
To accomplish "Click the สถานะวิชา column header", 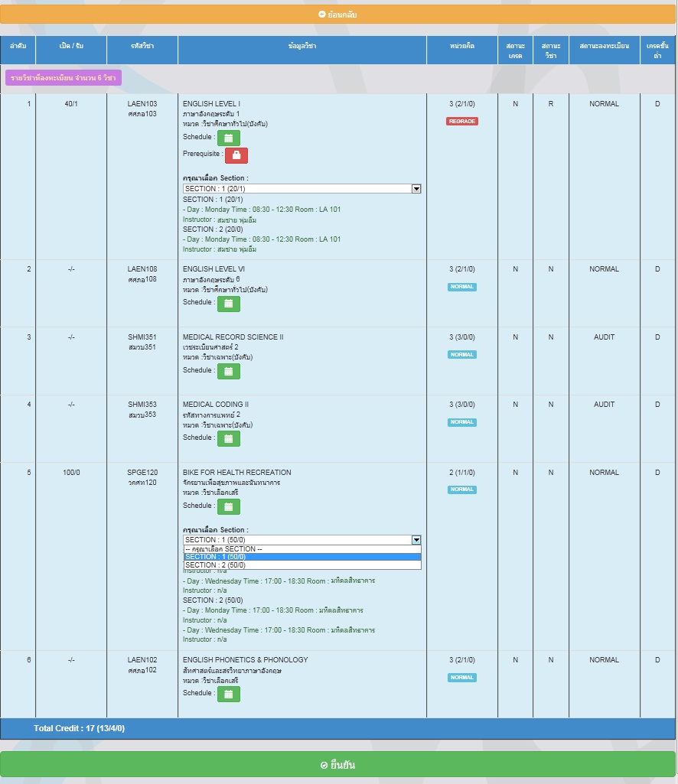I will click(551, 50).
